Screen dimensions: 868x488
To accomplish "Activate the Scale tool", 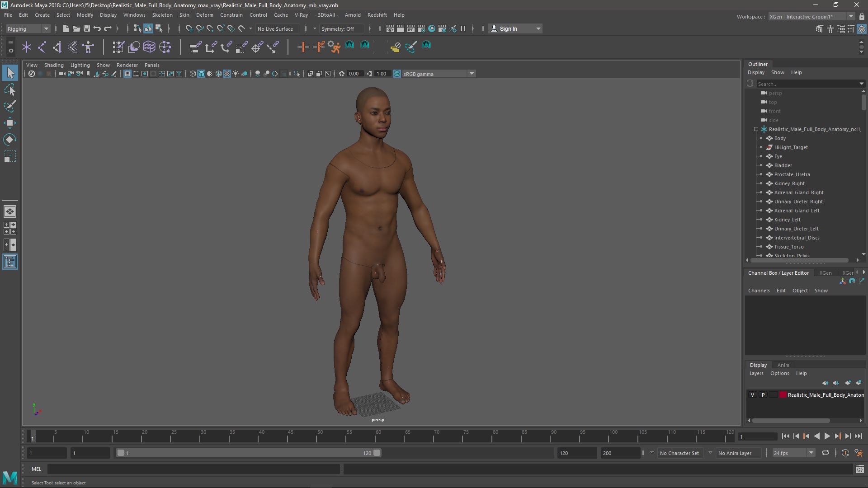I will point(10,156).
